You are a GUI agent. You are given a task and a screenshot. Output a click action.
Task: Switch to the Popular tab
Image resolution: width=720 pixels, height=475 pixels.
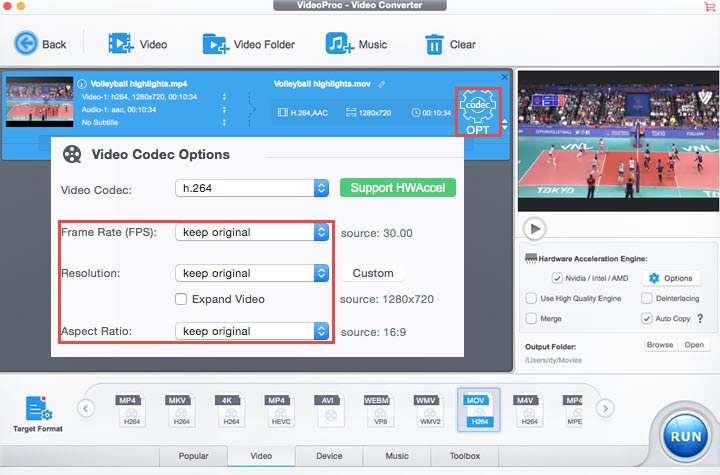click(193, 456)
